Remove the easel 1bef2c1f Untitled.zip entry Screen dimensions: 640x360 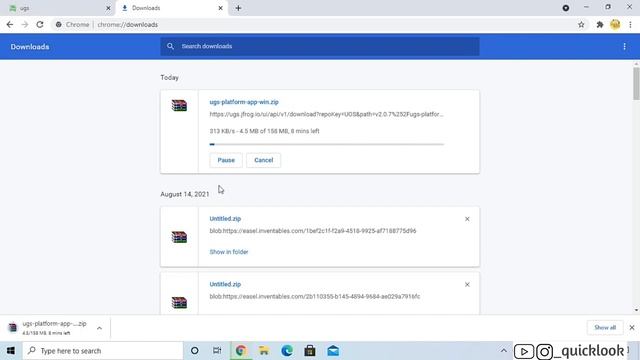(467, 219)
